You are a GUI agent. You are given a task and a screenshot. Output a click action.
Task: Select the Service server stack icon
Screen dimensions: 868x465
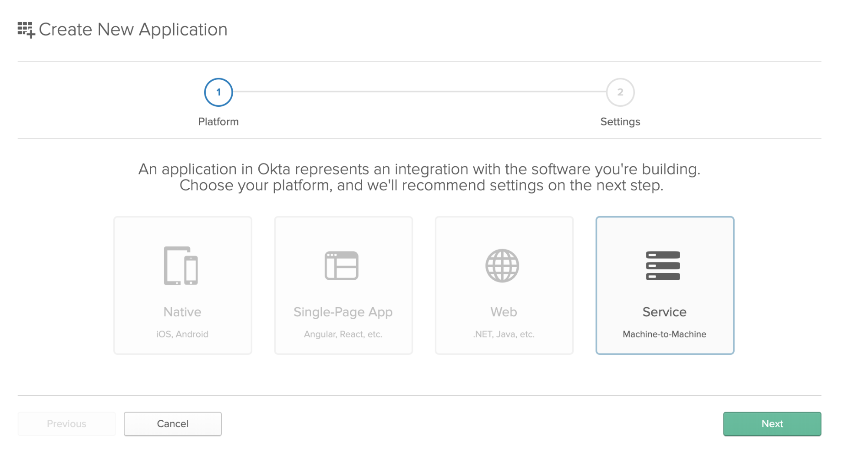coord(663,265)
